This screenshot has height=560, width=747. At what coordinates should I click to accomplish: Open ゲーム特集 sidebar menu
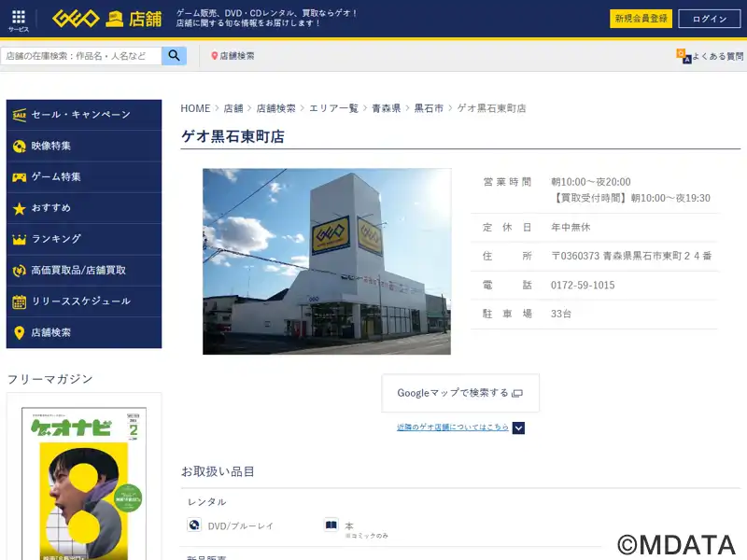84,177
